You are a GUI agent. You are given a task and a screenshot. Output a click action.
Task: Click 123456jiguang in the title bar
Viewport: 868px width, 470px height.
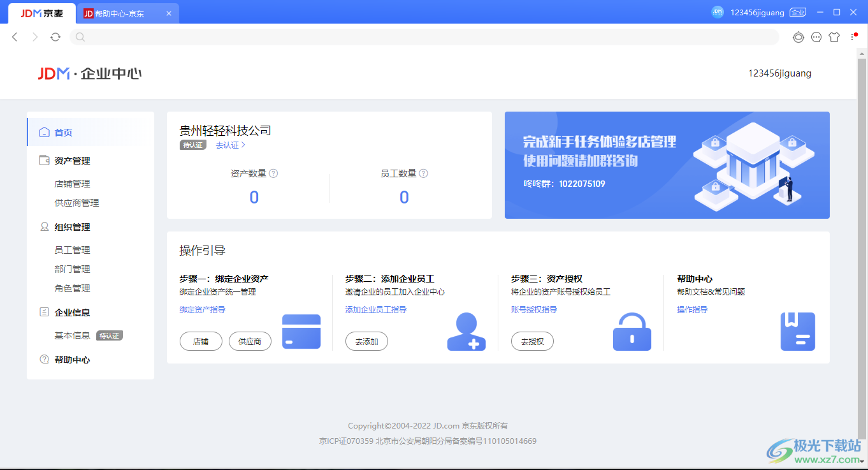point(758,12)
